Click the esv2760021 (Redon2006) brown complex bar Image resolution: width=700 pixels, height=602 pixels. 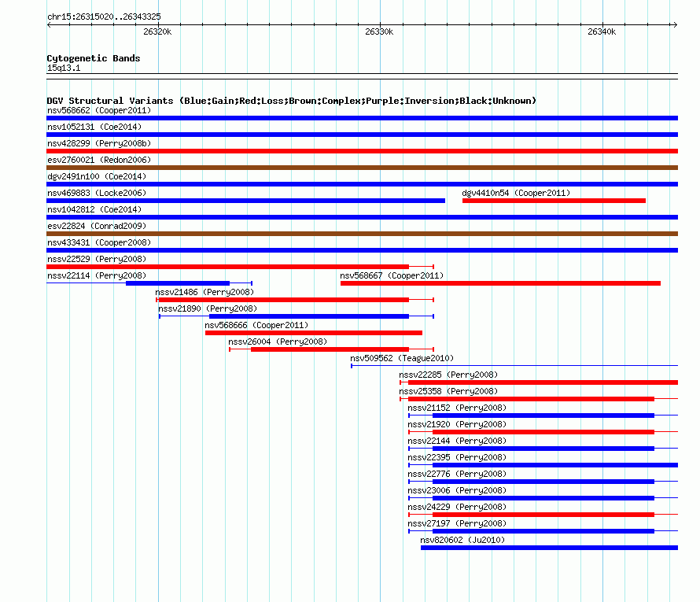[362, 168]
